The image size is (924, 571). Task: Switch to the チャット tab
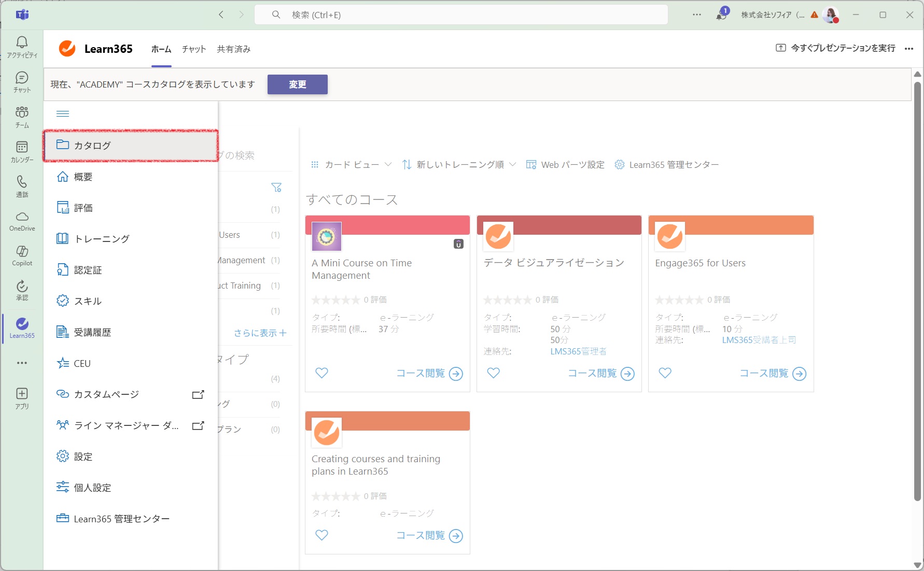pyautogui.click(x=194, y=49)
